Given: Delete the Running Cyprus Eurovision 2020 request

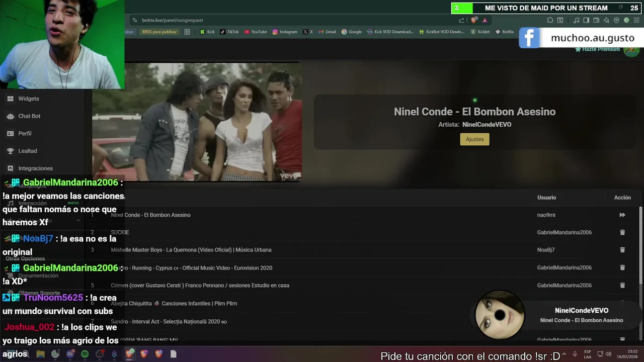Looking at the screenshot, I should [x=622, y=267].
